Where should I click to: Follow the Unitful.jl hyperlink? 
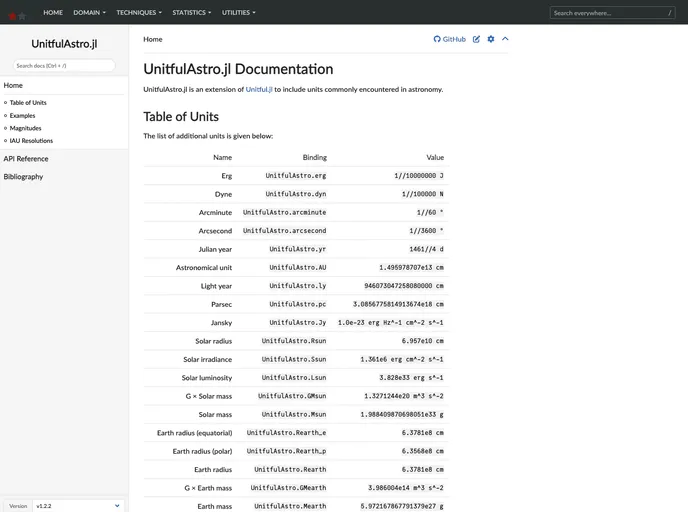[x=259, y=89]
